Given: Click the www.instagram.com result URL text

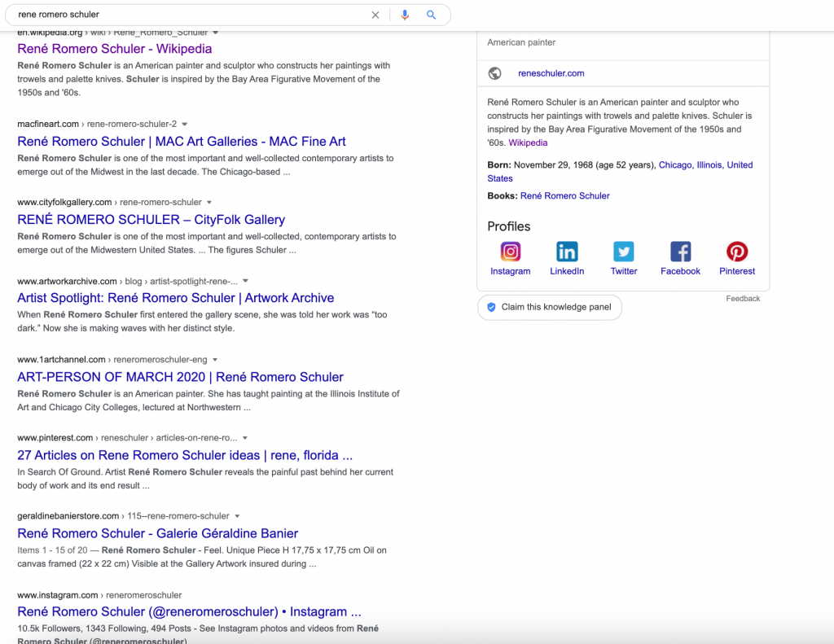Looking at the screenshot, I should [58, 595].
